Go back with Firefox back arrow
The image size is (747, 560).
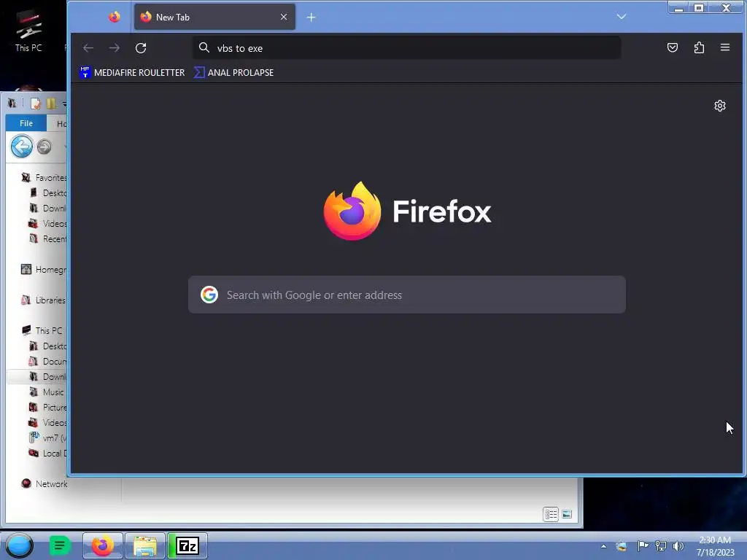pyautogui.click(x=88, y=48)
